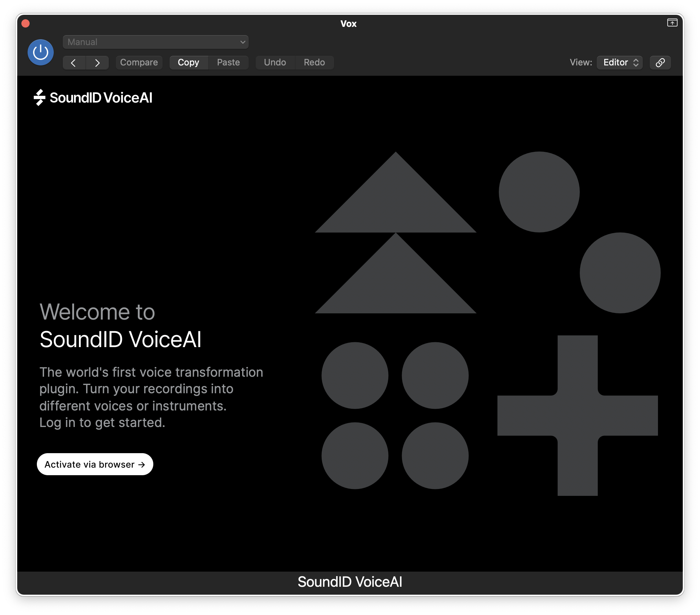Go to previous preset arrow

(74, 63)
